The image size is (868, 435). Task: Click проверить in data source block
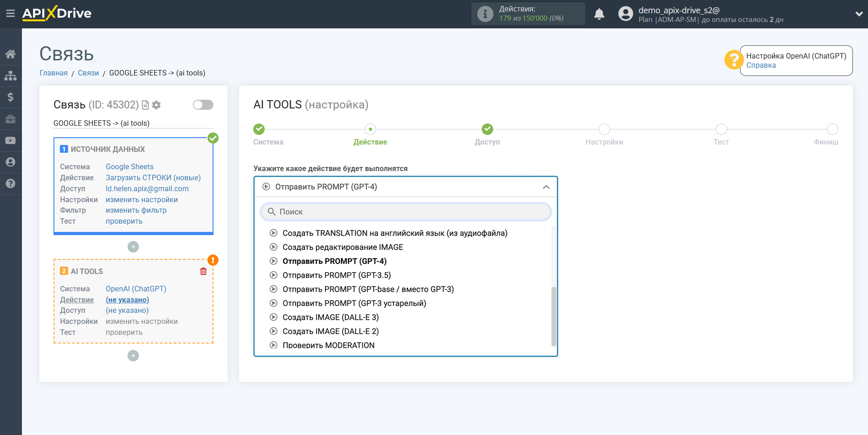[124, 221]
